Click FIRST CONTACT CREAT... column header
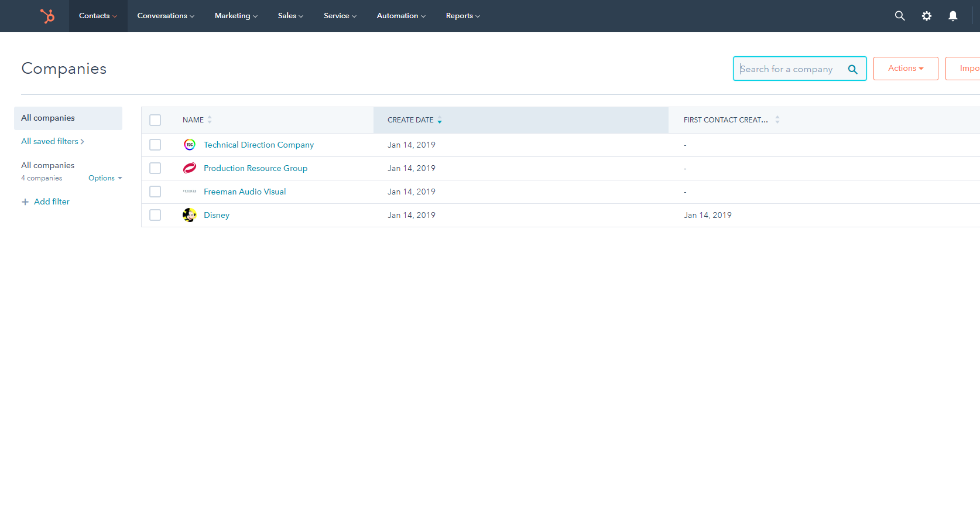The width and height of the screenshot is (980, 529). click(x=725, y=120)
